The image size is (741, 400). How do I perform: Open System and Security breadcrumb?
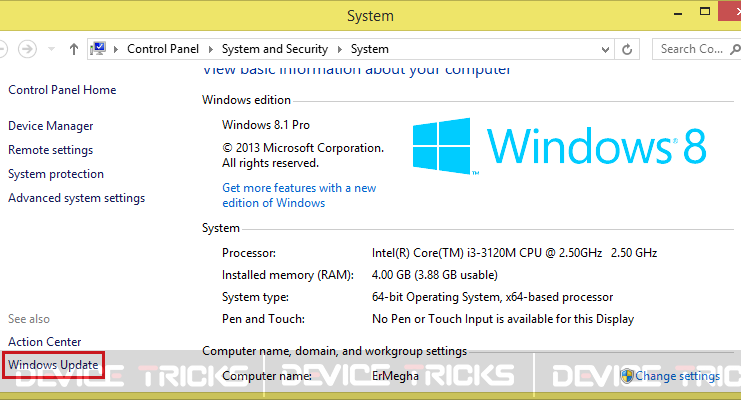tap(275, 49)
